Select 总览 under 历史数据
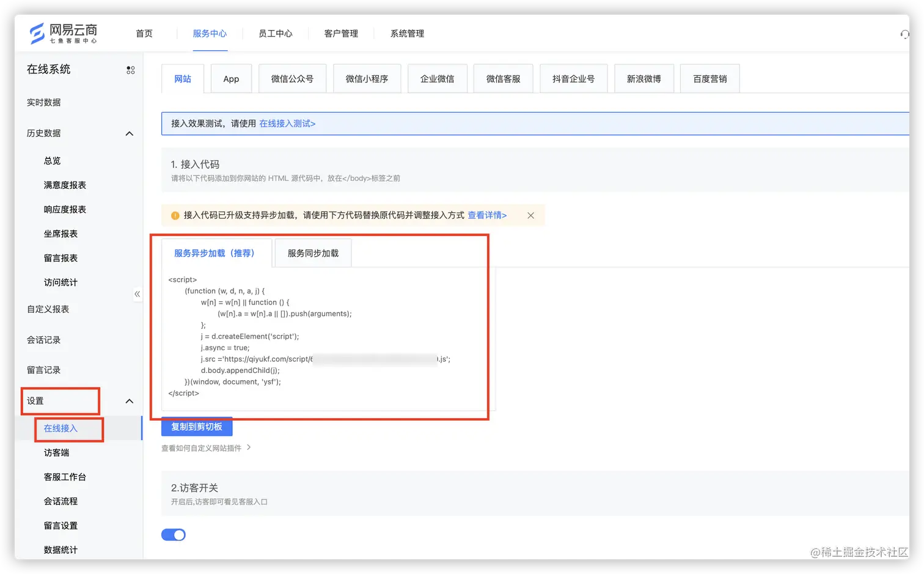The width and height of the screenshot is (924, 574). pyautogui.click(x=53, y=161)
